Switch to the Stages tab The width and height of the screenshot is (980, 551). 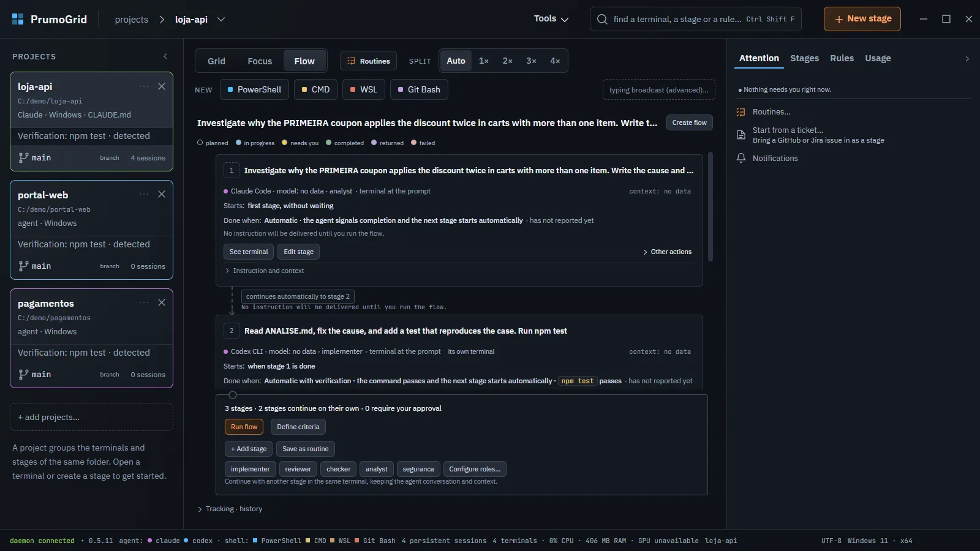point(804,59)
